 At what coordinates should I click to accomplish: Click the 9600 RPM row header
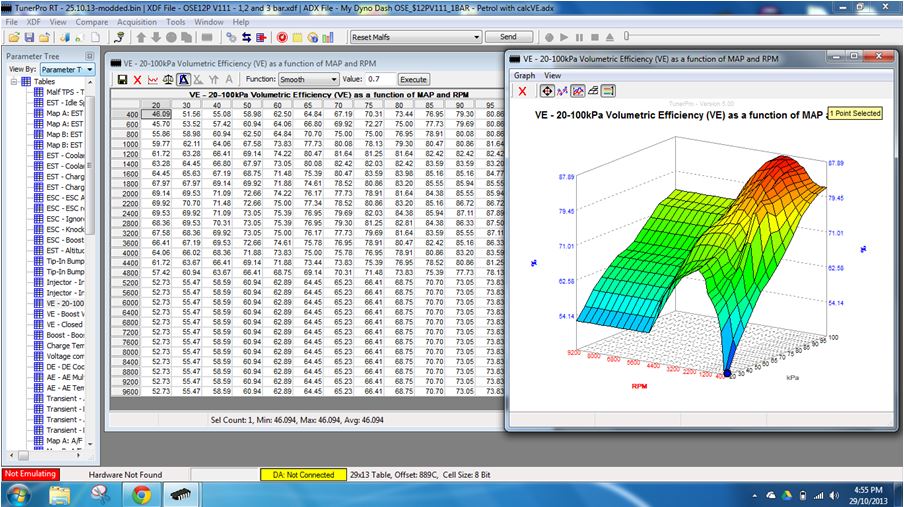[126, 392]
